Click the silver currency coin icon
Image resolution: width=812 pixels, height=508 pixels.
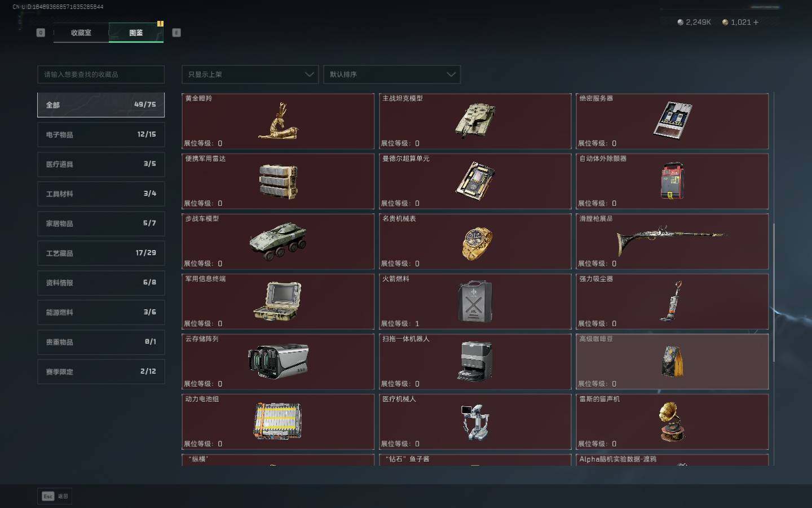[x=680, y=22]
